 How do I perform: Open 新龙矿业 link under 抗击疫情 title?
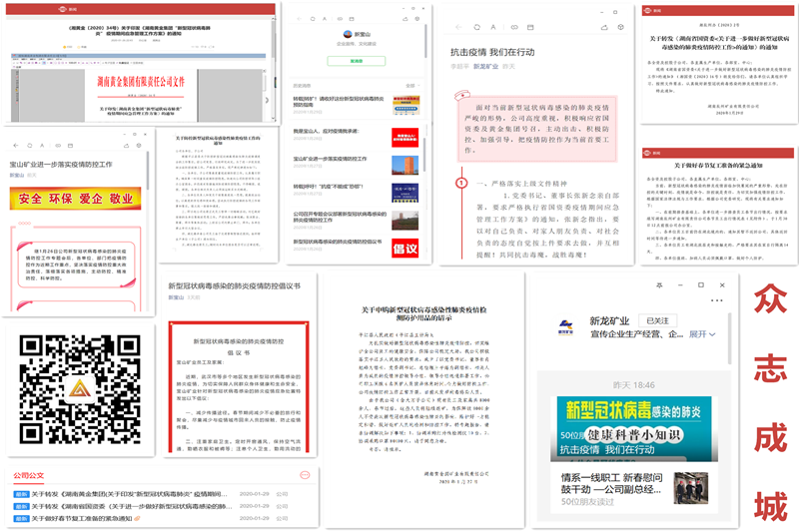click(485, 66)
